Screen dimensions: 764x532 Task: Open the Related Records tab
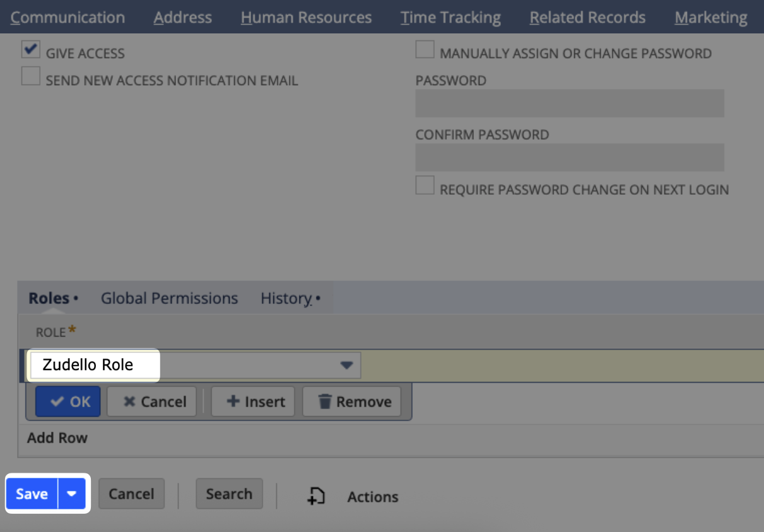click(587, 18)
